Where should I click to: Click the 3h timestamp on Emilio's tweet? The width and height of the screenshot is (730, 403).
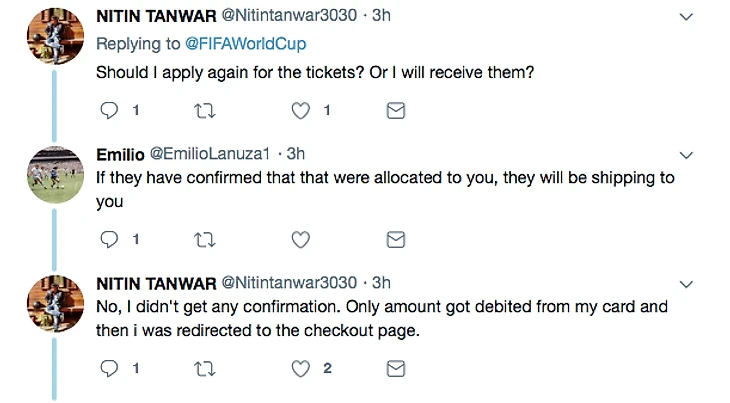click(296, 154)
